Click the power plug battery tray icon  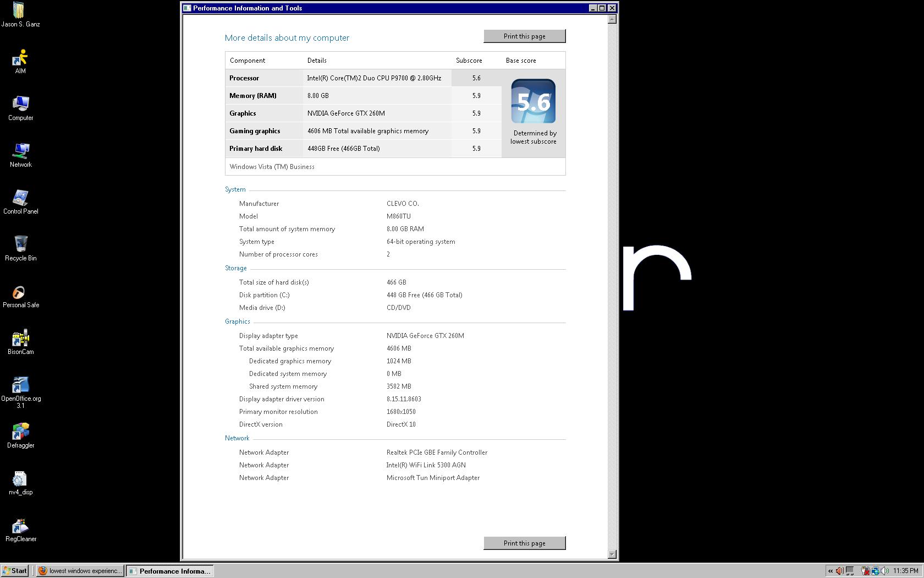pos(865,571)
